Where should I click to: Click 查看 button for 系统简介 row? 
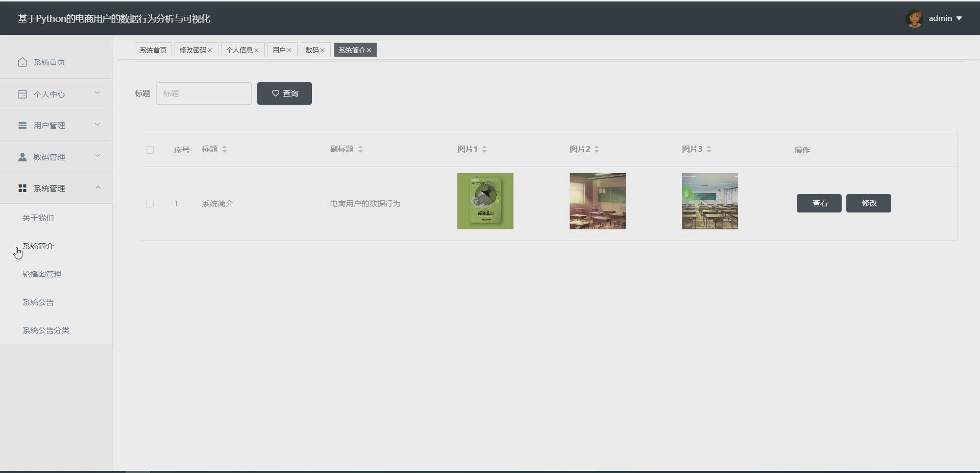click(819, 203)
